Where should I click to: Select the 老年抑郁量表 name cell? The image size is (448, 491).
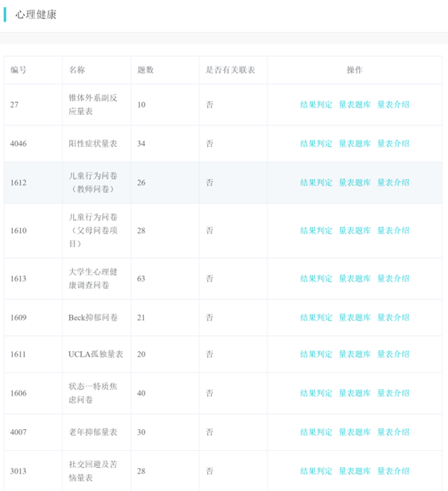[x=93, y=432]
